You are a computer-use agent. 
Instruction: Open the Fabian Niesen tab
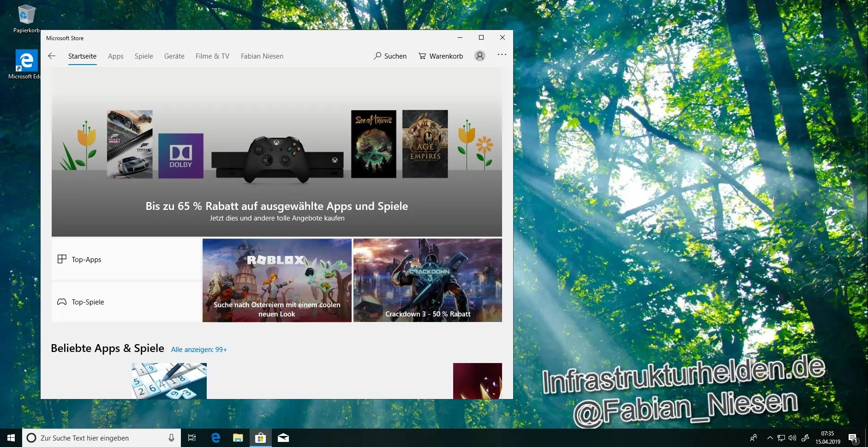tap(262, 56)
